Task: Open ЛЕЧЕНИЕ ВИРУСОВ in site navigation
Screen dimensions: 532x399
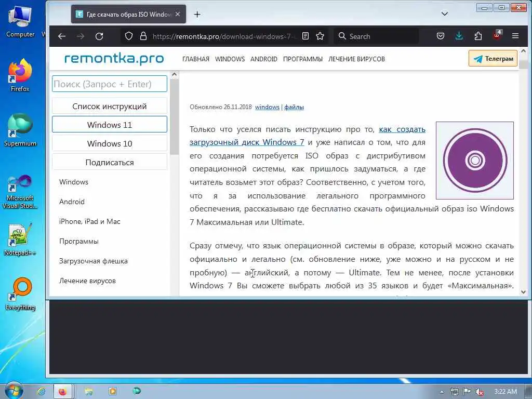Action: point(356,59)
